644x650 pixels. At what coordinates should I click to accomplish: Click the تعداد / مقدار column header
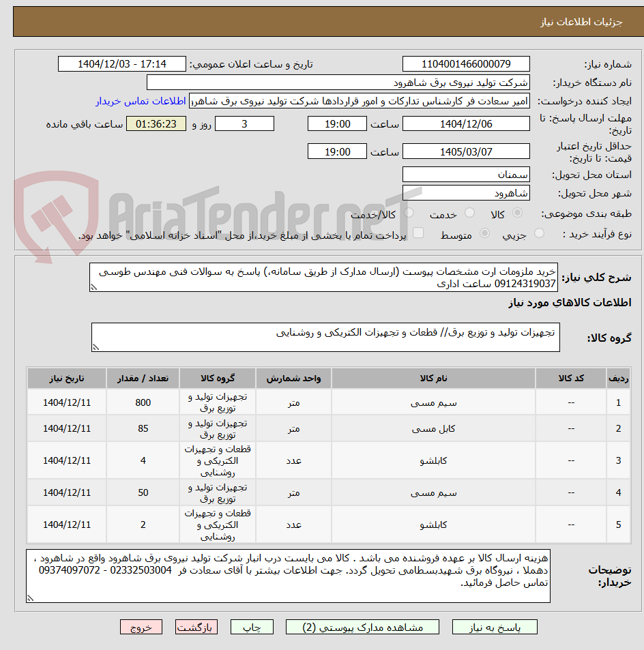[143, 378]
